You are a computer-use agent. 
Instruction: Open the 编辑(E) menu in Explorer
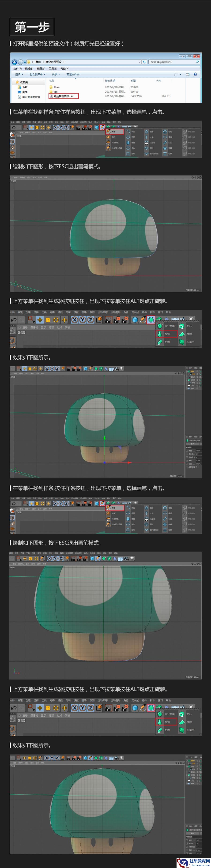click(x=29, y=69)
